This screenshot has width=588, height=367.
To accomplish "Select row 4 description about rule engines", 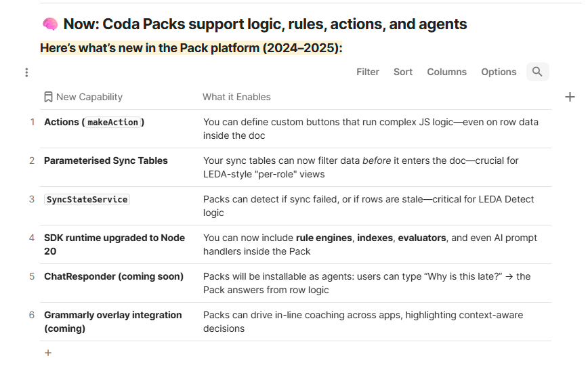I will pos(370,244).
